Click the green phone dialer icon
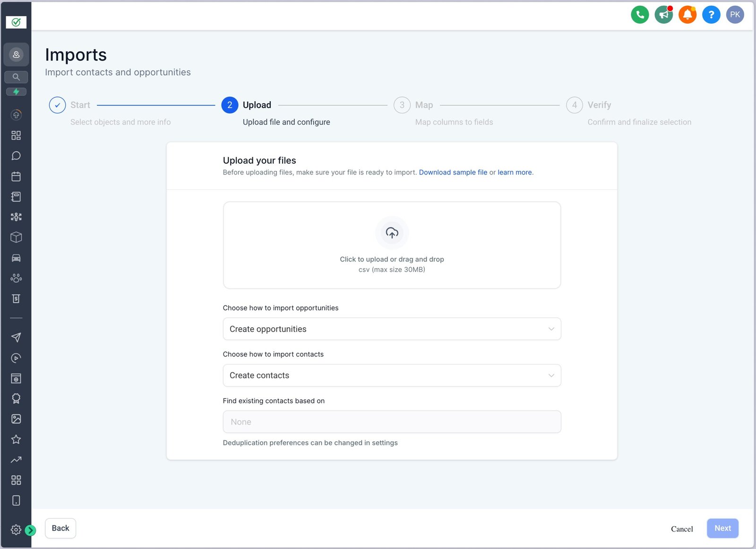The image size is (756, 549). [640, 15]
